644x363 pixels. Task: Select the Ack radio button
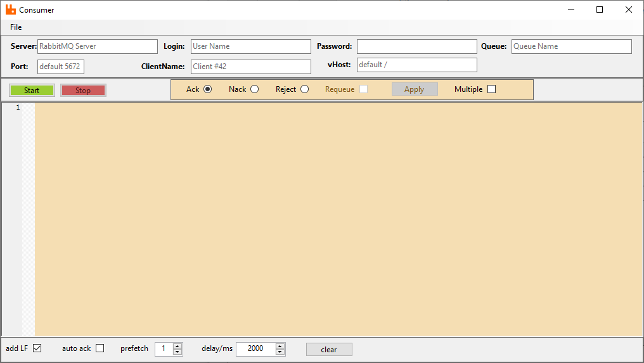(207, 89)
